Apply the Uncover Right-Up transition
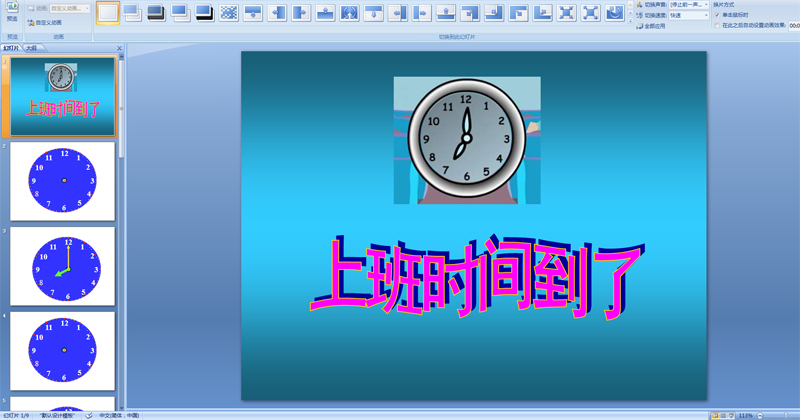 coord(542,13)
